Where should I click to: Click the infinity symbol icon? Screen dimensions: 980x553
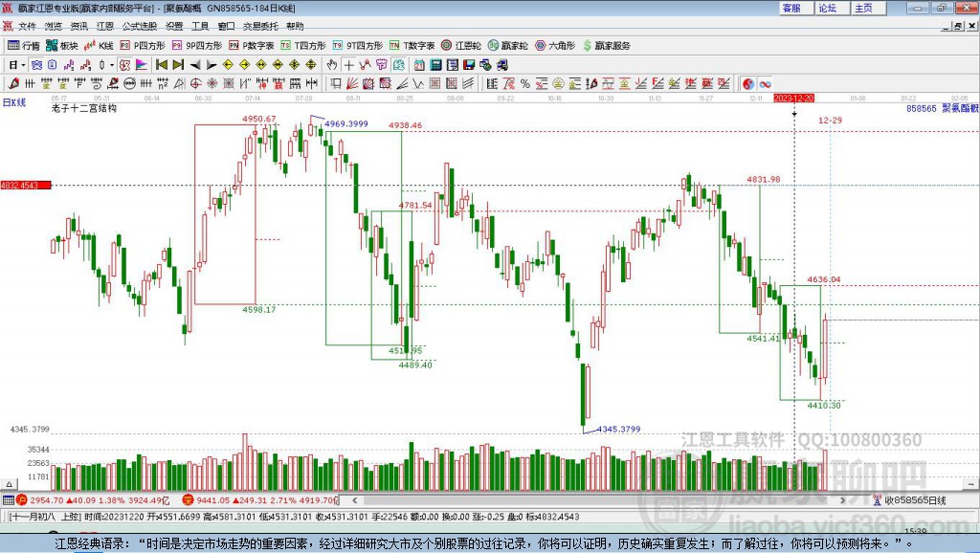tap(765, 84)
